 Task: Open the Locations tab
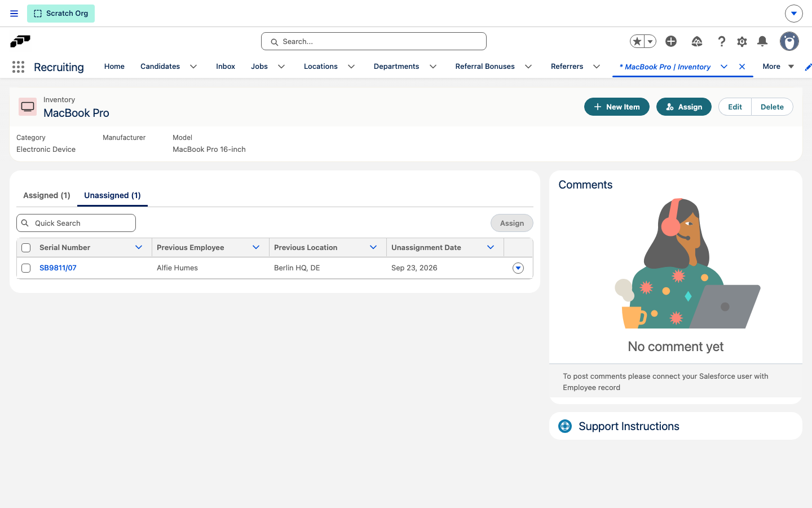pos(321,67)
